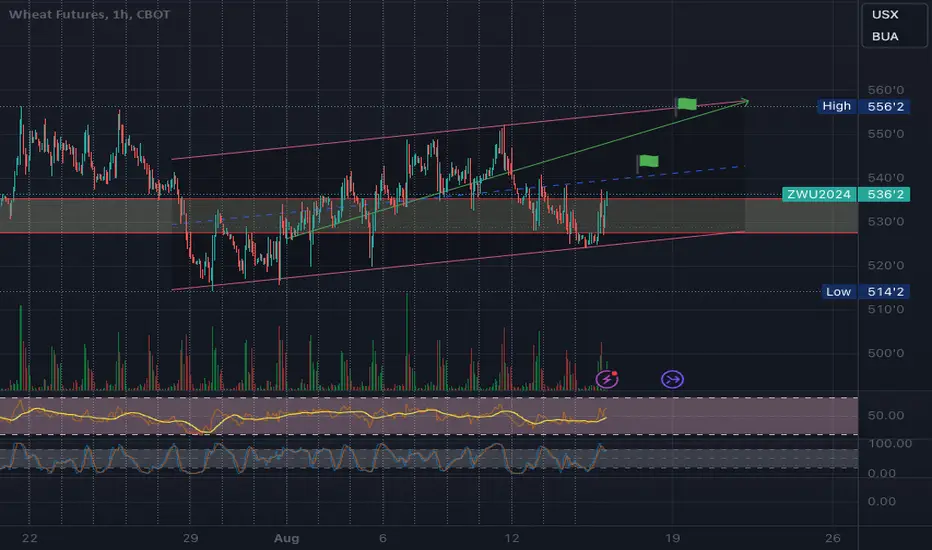Image resolution: width=932 pixels, height=550 pixels.
Task: Click the 550'0 price axis label
Action: click(886, 134)
